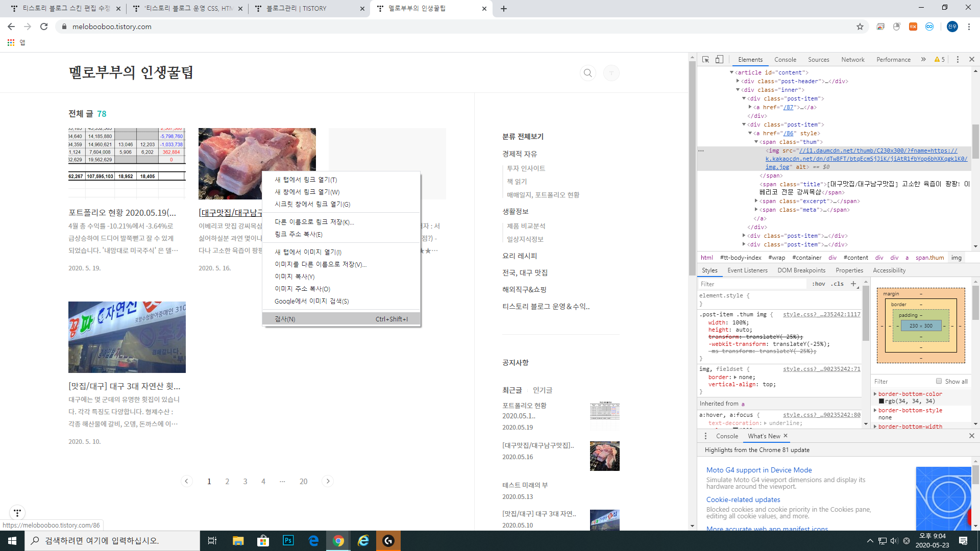Image resolution: width=980 pixels, height=551 pixels.
Task: Show more DevTools tabs chevron
Action: click(923, 60)
